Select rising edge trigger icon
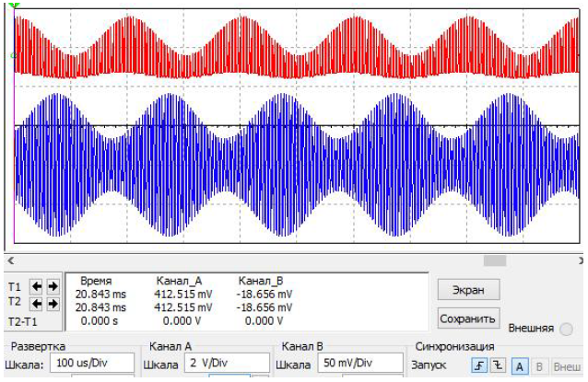The height and width of the screenshot is (382, 588). (x=478, y=365)
